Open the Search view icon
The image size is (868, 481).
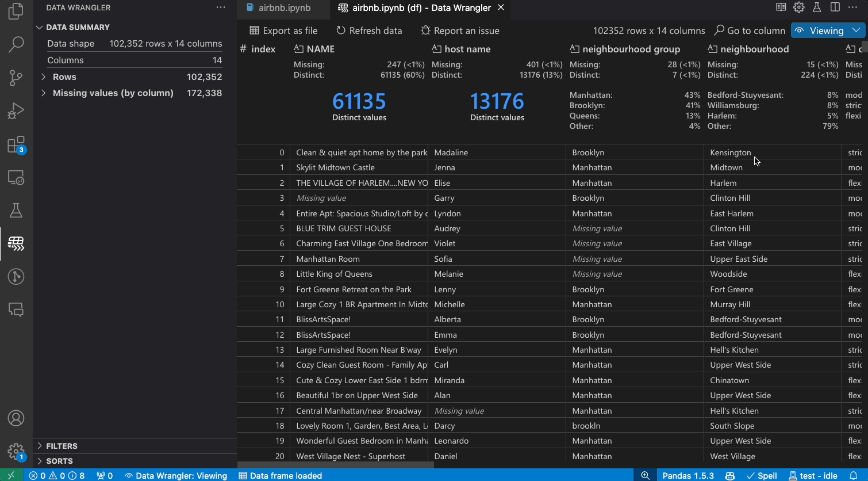(x=16, y=44)
